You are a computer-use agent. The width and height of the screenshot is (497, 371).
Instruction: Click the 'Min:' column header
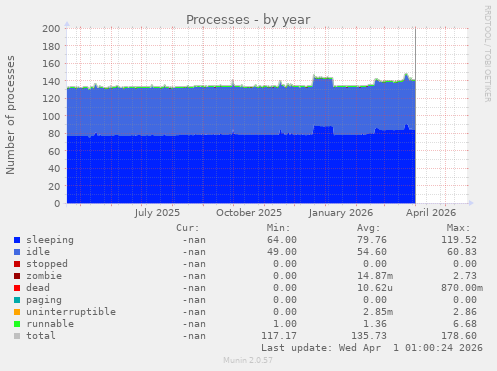[x=278, y=228]
